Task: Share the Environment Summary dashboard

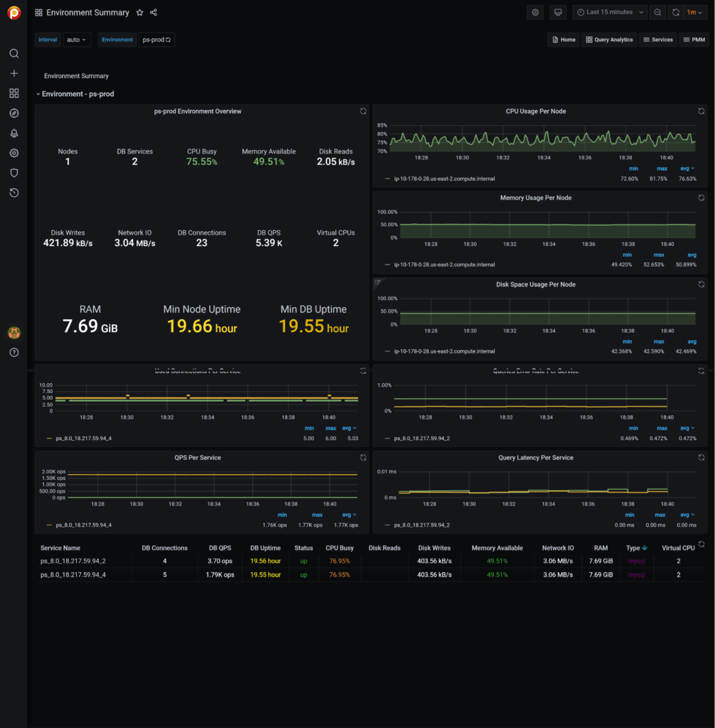Action: (x=152, y=12)
